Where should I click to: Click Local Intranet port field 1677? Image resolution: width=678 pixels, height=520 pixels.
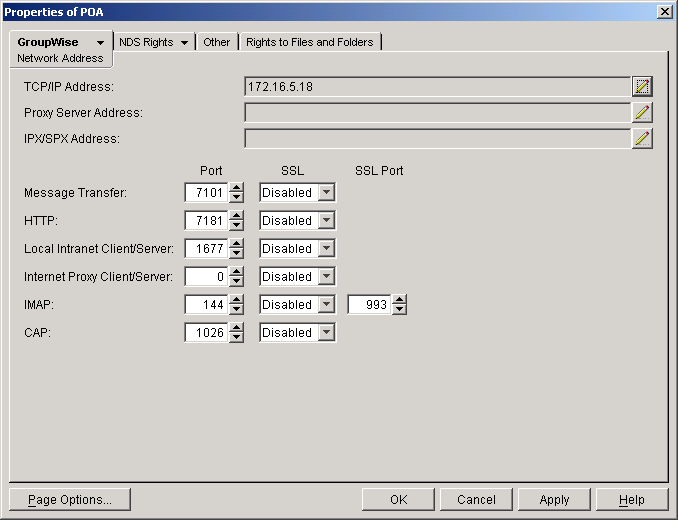206,249
